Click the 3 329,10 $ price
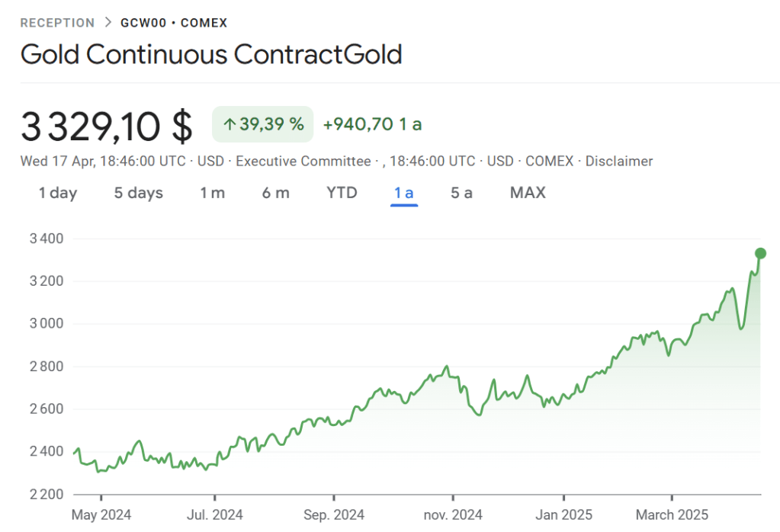The height and width of the screenshot is (532, 780). (107, 126)
